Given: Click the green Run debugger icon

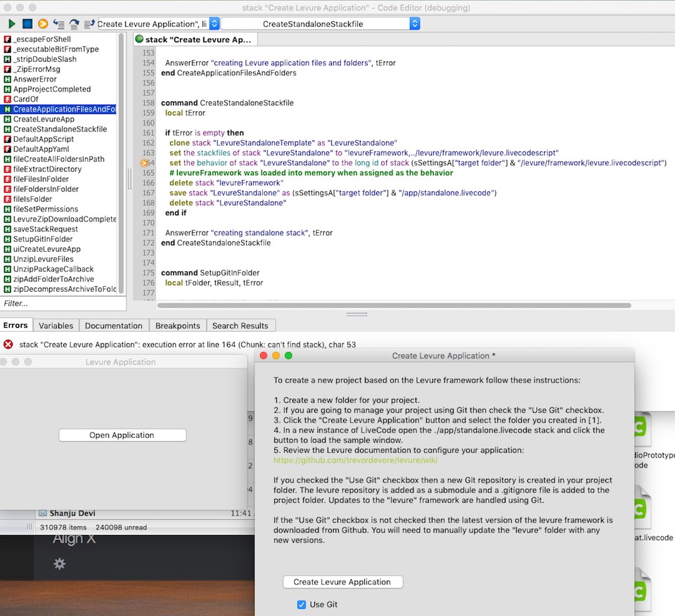Looking at the screenshot, I should 12,24.
